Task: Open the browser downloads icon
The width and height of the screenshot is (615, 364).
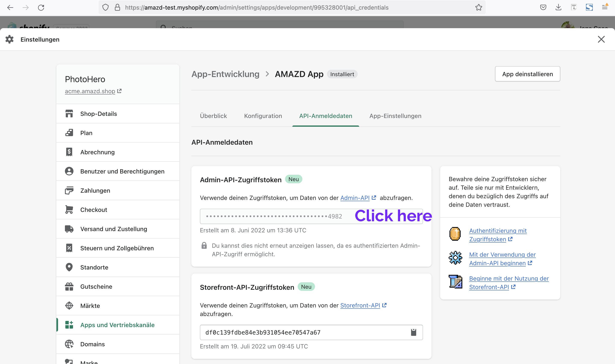Action: pyautogui.click(x=558, y=7)
